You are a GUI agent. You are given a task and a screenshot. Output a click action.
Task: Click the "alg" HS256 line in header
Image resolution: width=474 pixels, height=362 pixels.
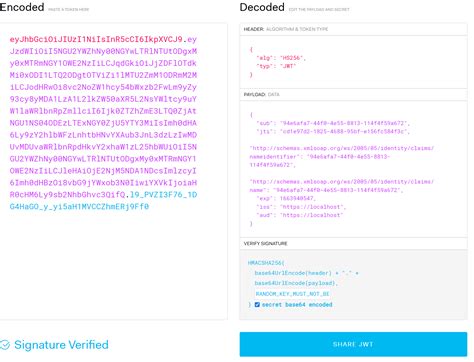coord(281,58)
